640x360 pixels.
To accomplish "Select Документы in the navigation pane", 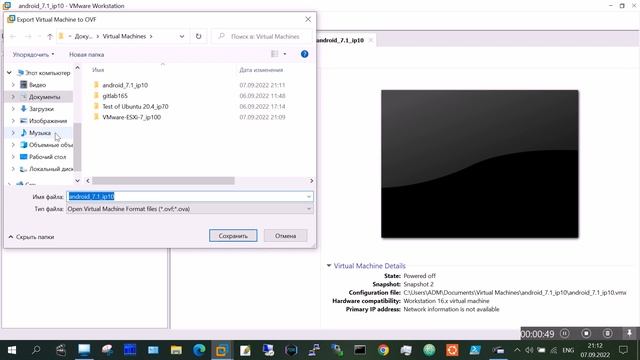I will tap(44, 97).
